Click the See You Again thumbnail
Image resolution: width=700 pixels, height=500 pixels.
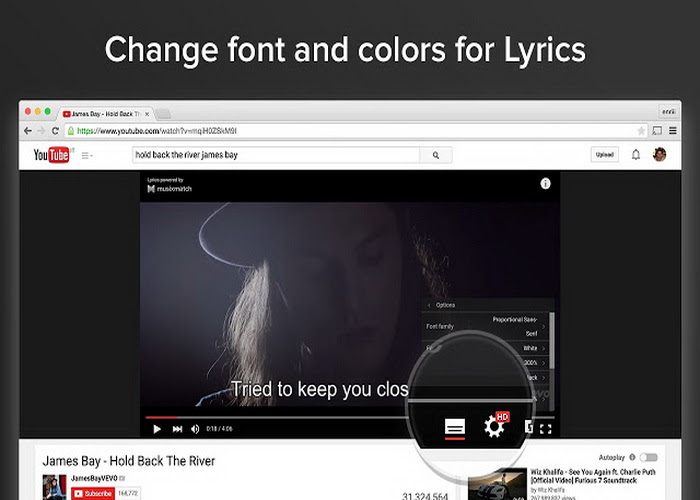click(x=497, y=484)
